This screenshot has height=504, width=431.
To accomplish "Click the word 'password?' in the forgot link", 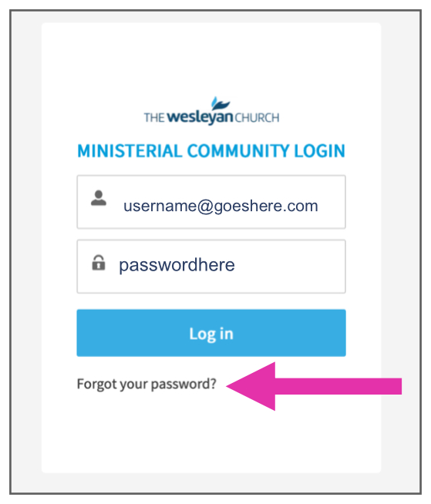I will point(184,385).
